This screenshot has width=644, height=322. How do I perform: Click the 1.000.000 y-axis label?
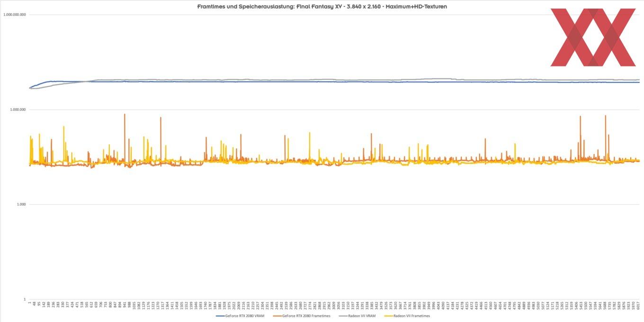click(18, 110)
